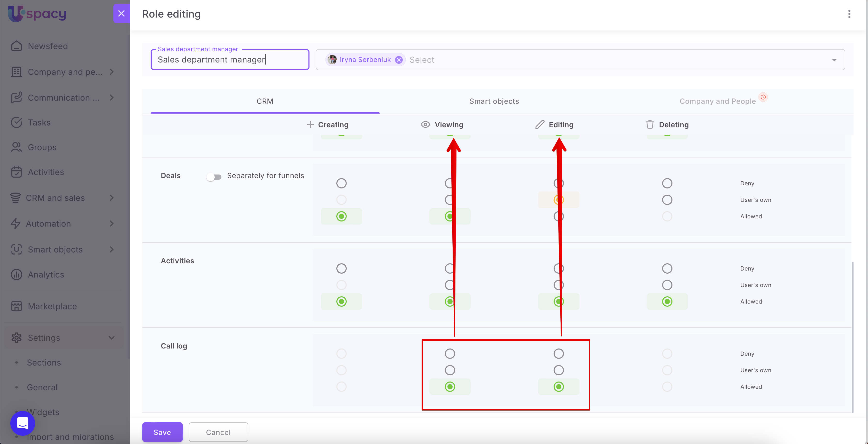Select Deny for Call log Viewing
The width and height of the screenshot is (868, 444).
[x=450, y=353]
